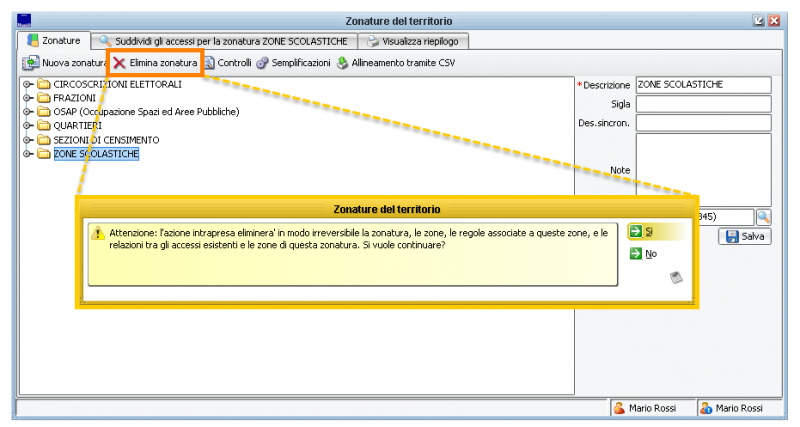Select CIRCOSCRIZIONI ELETTORALI in the tree
Viewport: 800px width, 427px height.
point(117,84)
